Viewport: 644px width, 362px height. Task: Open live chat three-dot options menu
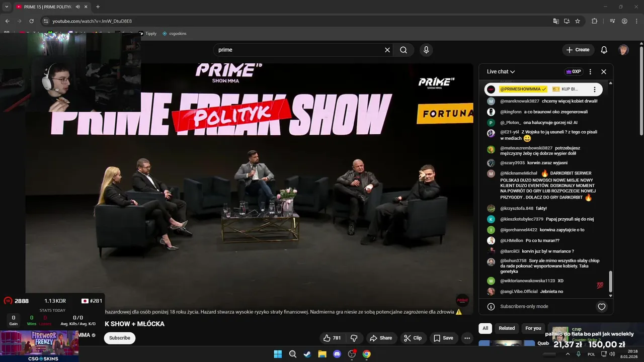590,71
